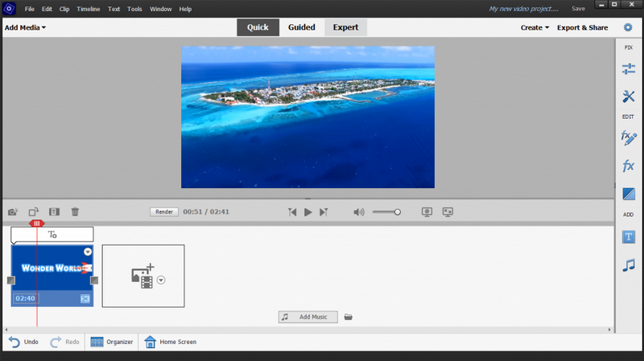The width and height of the screenshot is (644, 361).
Task: Click the 00:51 / 02:41 timecode
Action: click(206, 211)
